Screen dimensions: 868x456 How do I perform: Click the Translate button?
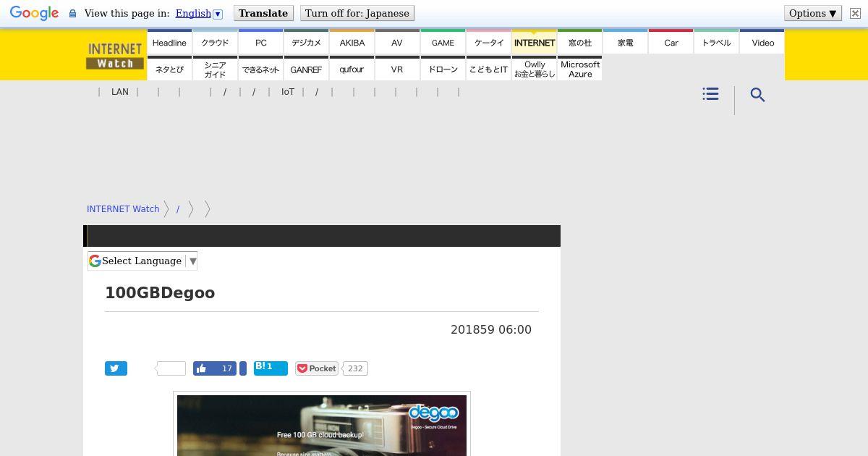[x=263, y=14]
